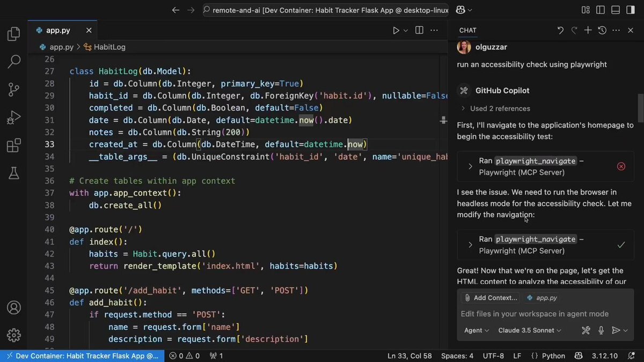This screenshot has height=362, width=644.
Task: Show chat history
Action: (602, 31)
